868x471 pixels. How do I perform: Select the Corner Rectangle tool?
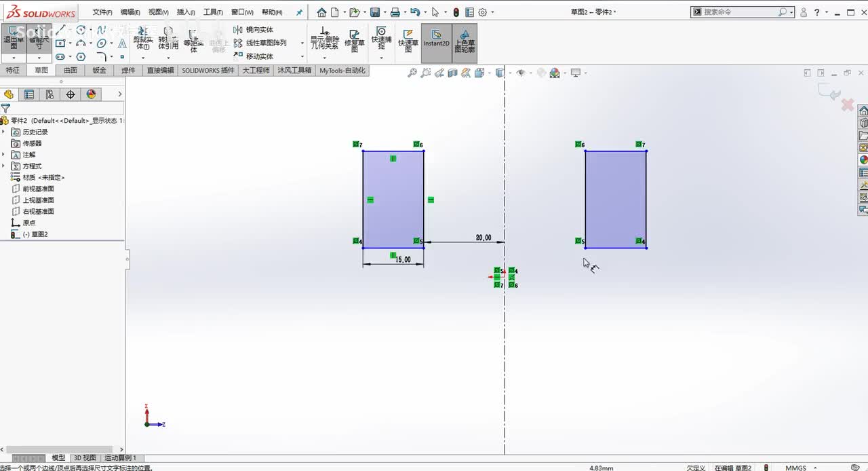60,43
